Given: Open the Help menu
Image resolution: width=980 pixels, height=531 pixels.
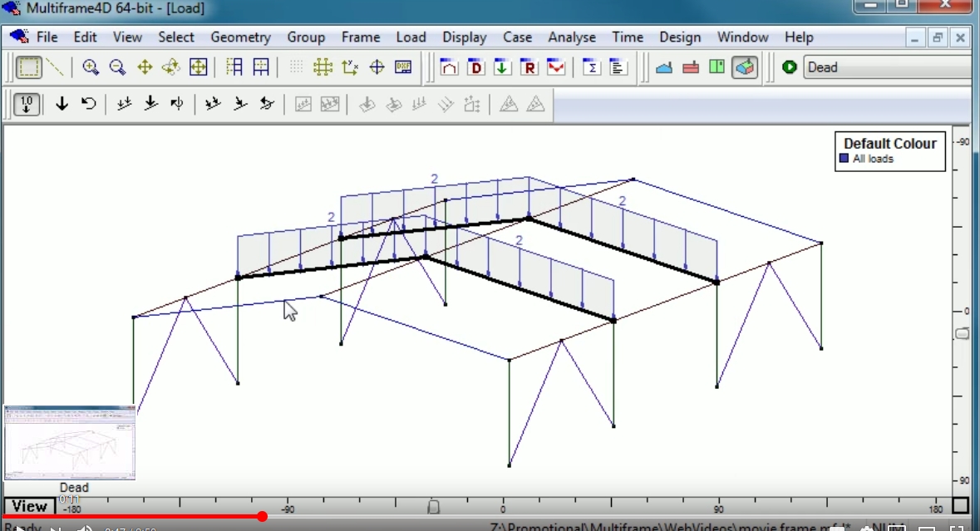Looking at the screenshot, I should pos(799,37).
